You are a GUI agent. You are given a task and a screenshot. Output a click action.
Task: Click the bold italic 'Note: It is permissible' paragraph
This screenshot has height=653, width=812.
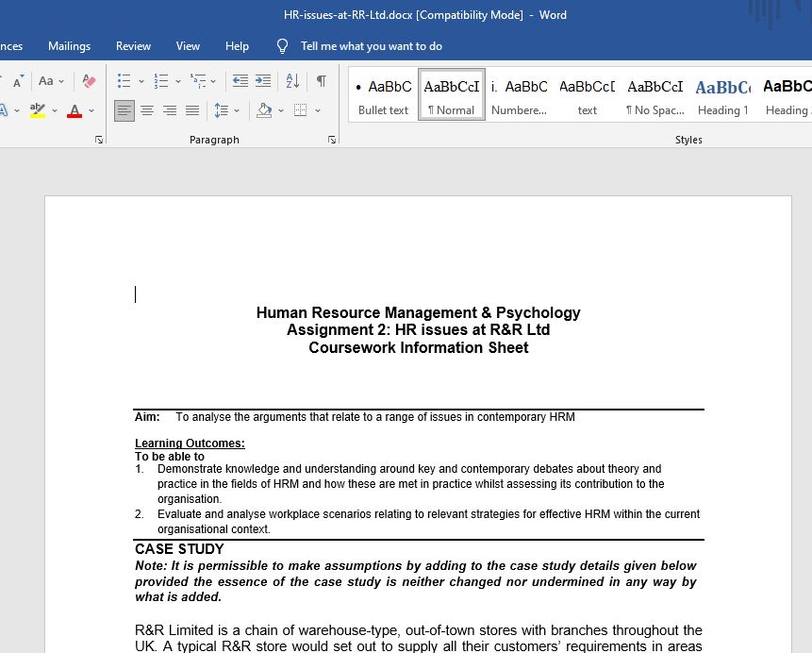(416, 581)
